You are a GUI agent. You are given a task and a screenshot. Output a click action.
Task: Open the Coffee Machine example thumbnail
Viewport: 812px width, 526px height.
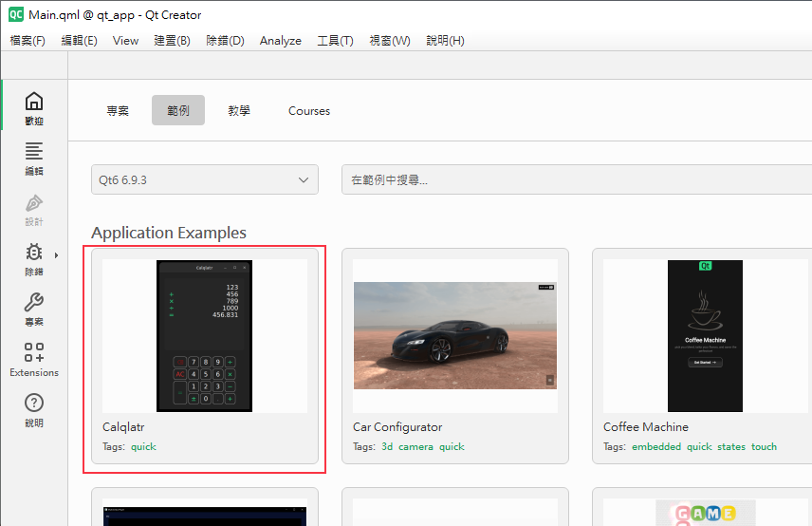click(x=706, y=336)
